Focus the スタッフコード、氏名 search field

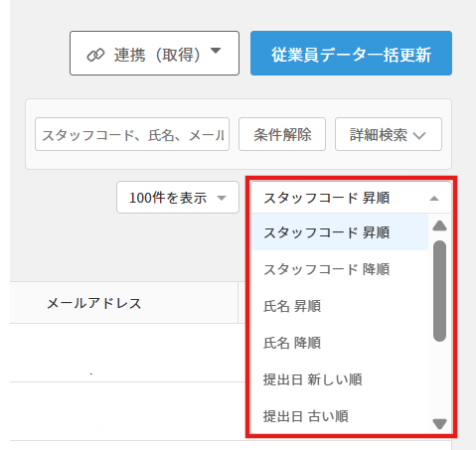132,134
